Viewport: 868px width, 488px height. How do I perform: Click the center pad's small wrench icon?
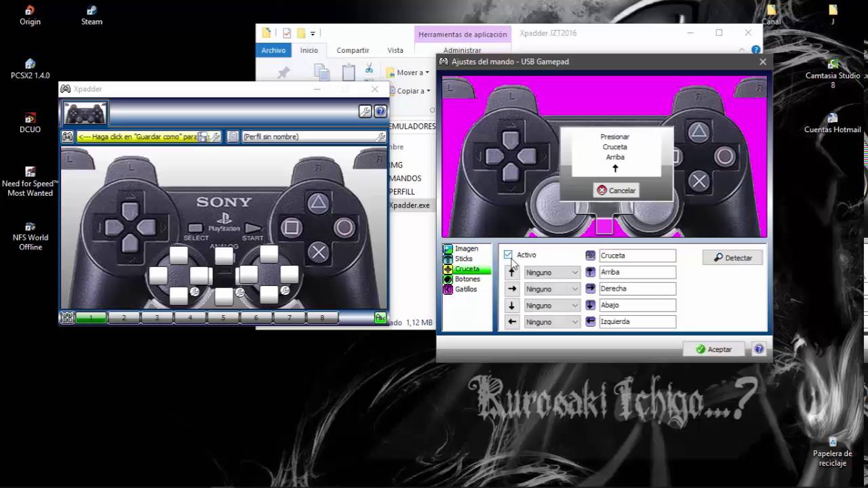[239, 293]
